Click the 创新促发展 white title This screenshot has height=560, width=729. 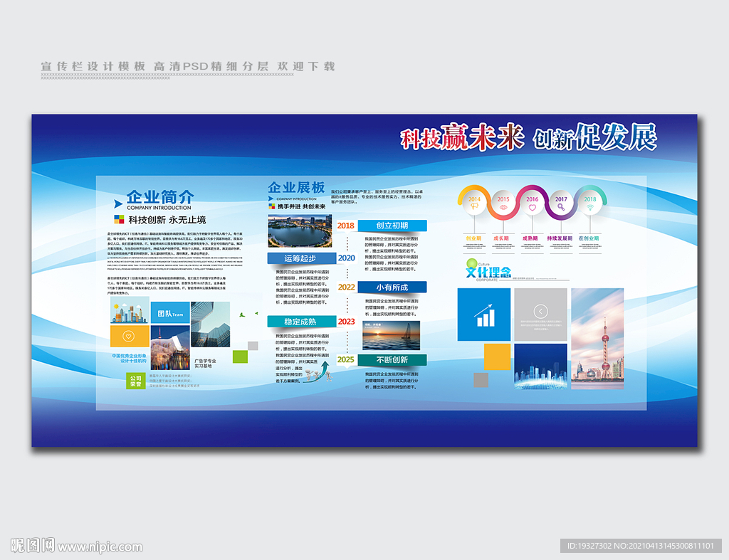click(595, 137)
